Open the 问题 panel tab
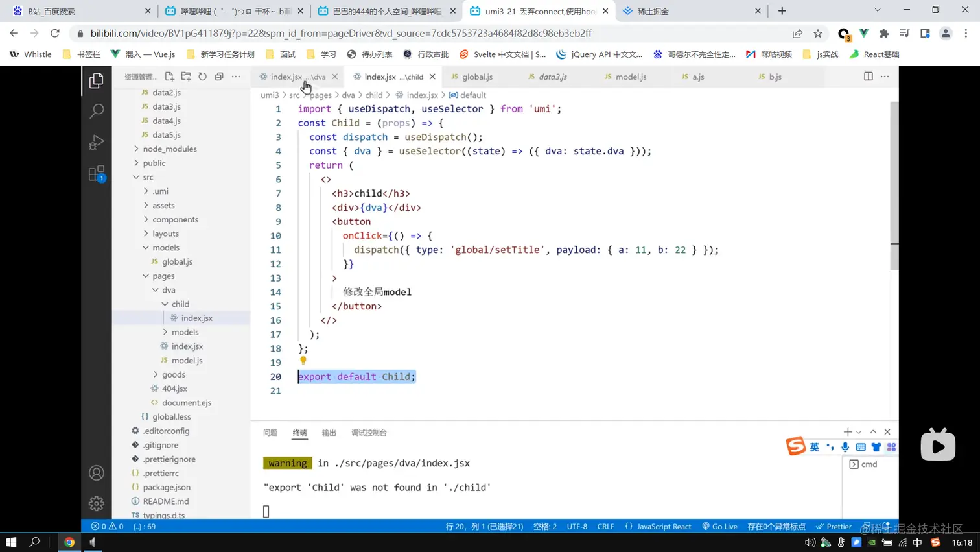The width and height of the screenshot is (980, 552). click(270, 433)
